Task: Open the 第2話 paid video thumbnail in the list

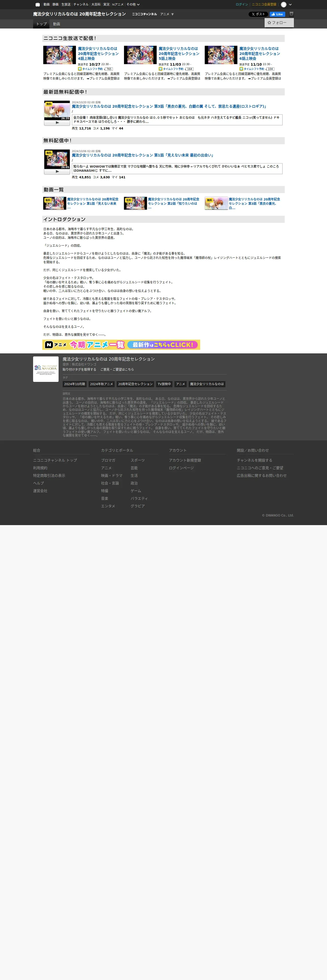Action: (x=135, y=203)
